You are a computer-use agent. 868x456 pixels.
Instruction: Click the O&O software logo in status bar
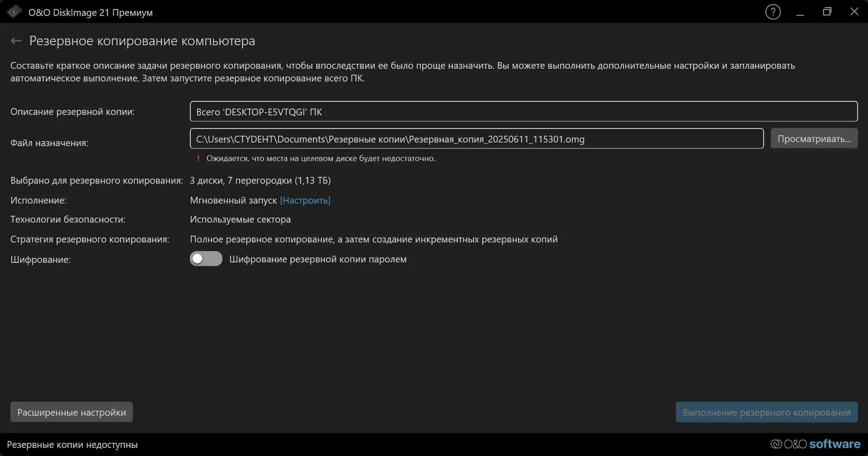click(x=815, y=444)
